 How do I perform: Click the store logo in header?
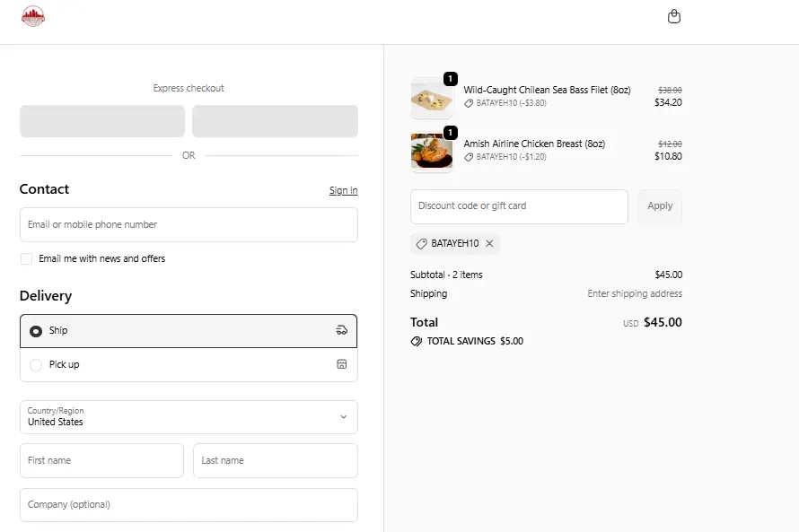tap(33, 16)
